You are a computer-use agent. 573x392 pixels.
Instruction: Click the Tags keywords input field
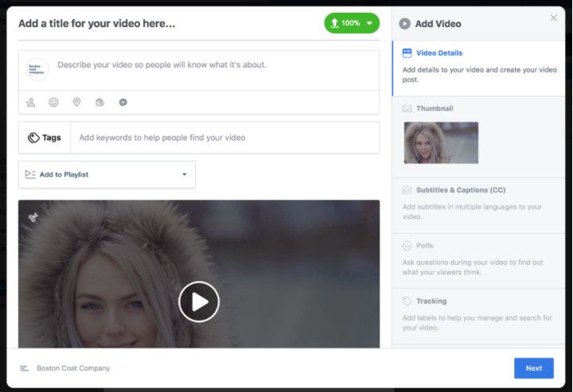point(224,138)
